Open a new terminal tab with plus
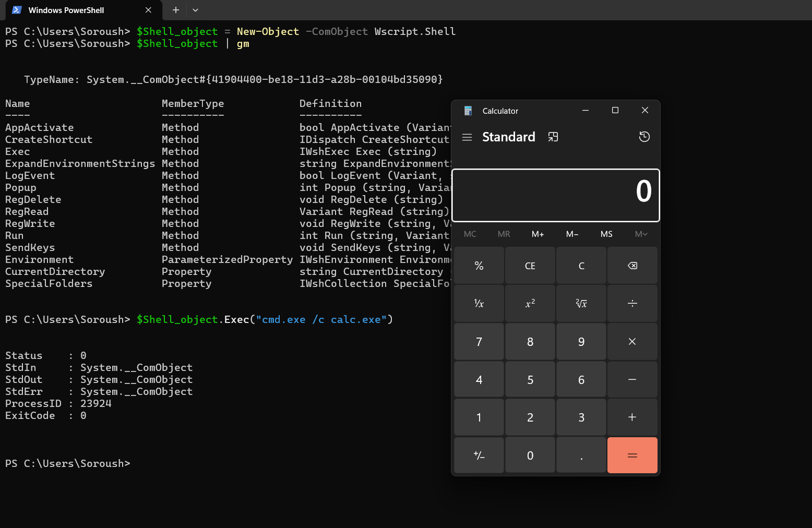This screenshot has width=812, height=528. pyautogui.click(x=176, y=10)
